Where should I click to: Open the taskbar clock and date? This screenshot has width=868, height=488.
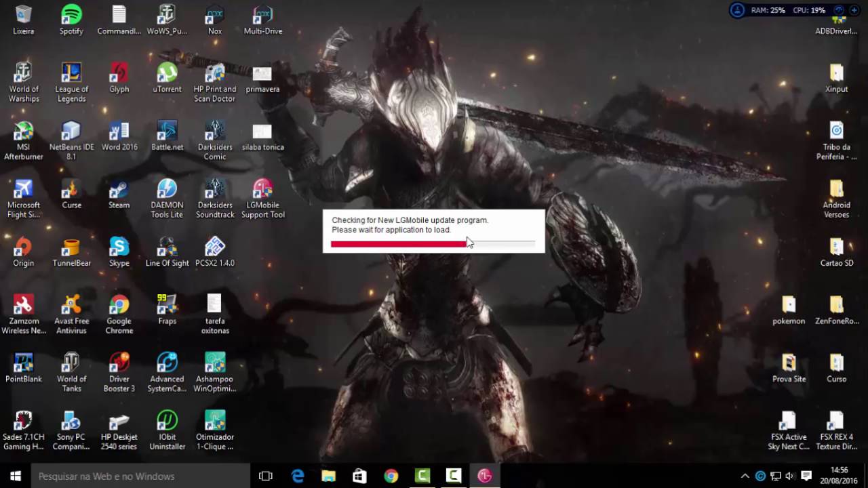[x=840, y=476]
